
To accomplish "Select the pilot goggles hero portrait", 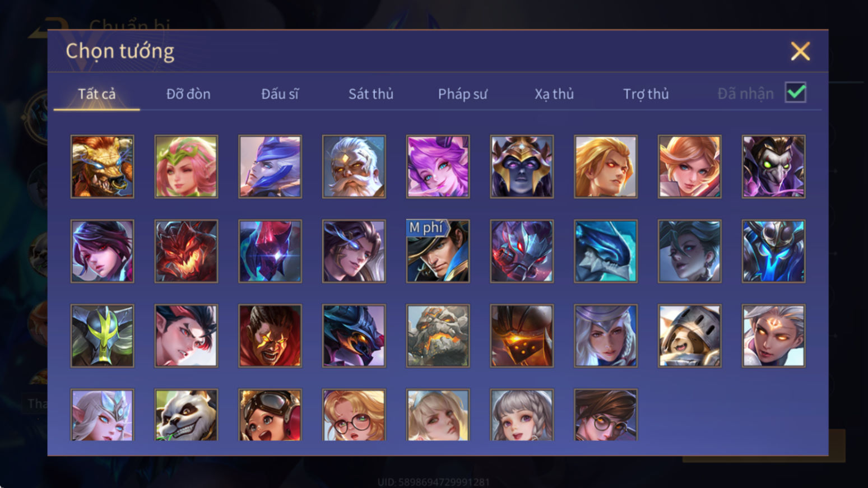I will pos(270,415).
